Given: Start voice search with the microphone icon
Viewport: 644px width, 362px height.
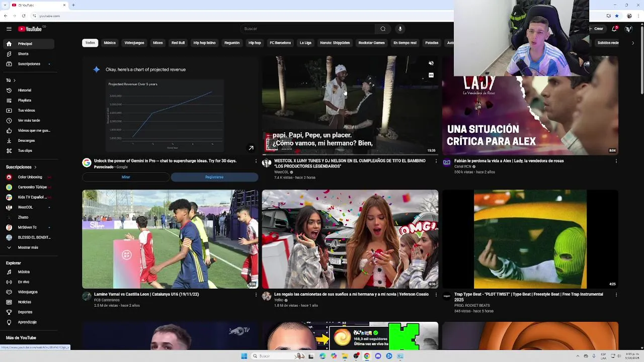Looking at the screenshot, I should [400, 29].
